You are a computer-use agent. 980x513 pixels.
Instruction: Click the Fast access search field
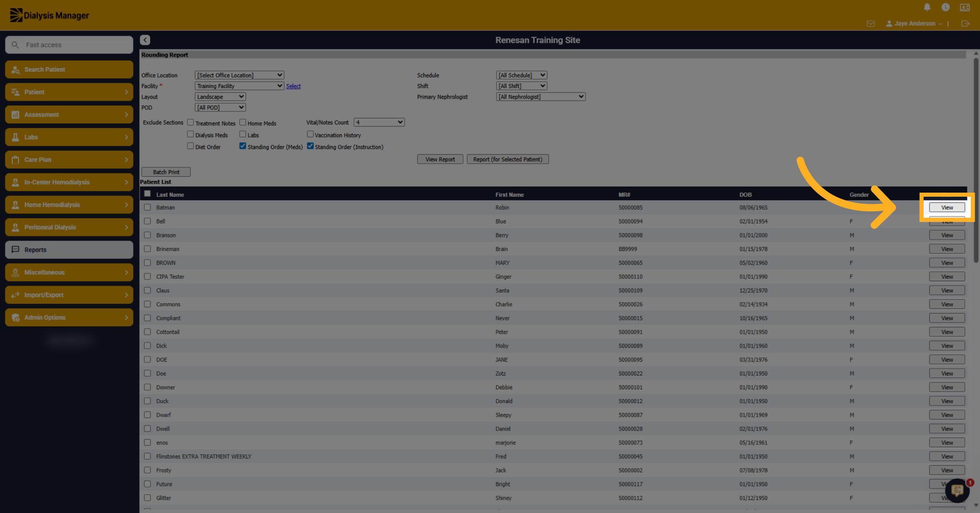pos(69,45)
